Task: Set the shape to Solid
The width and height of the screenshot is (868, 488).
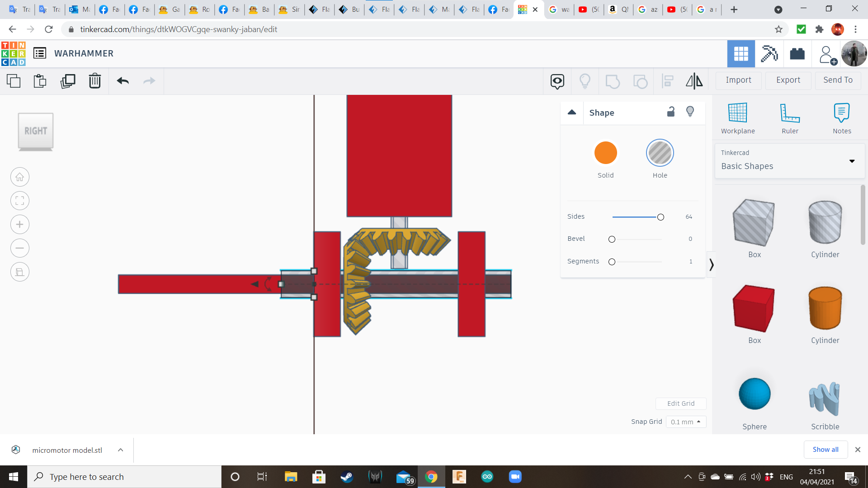Action: 605,153
